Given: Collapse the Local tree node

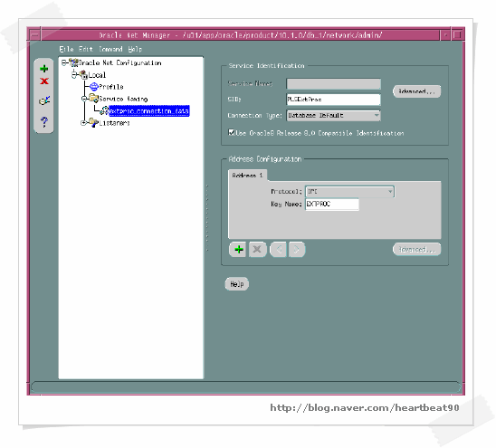Looking at the screenshot, I should pyautogui.click(x=74, y=74).
